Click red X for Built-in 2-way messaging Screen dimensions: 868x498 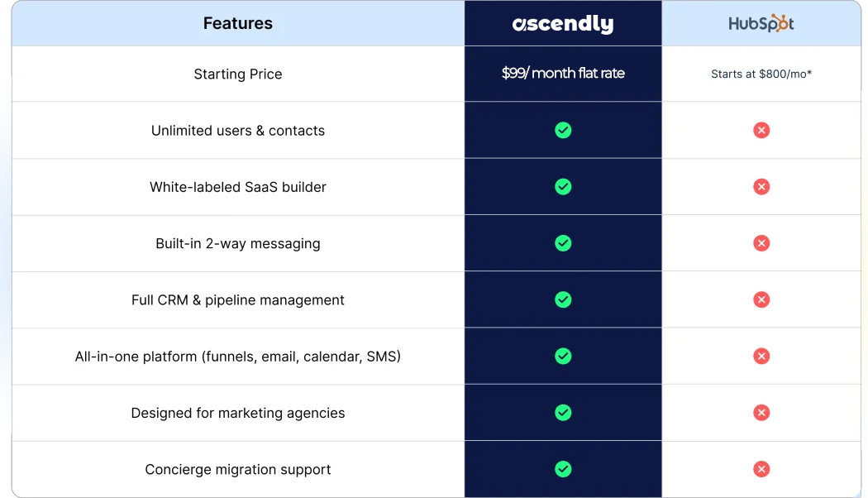pos(761,243)
